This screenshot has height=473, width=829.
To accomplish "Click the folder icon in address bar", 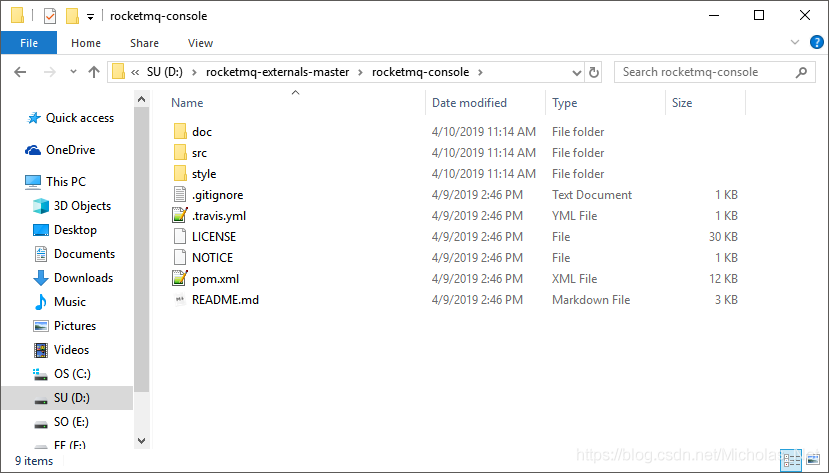I will [119, 71].
